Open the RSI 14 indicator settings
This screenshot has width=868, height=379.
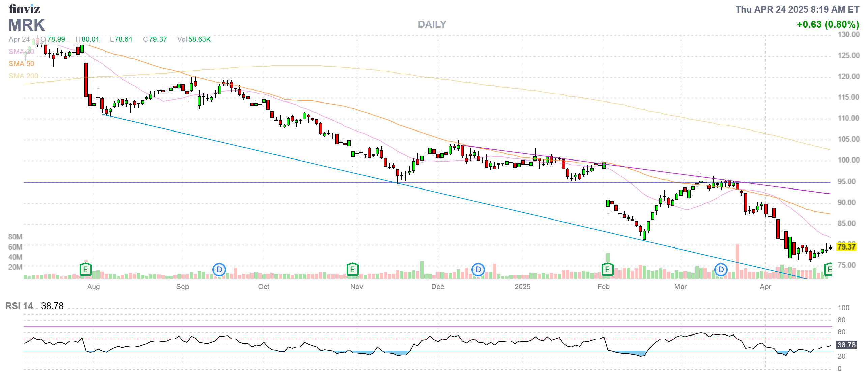click(19, 306)
